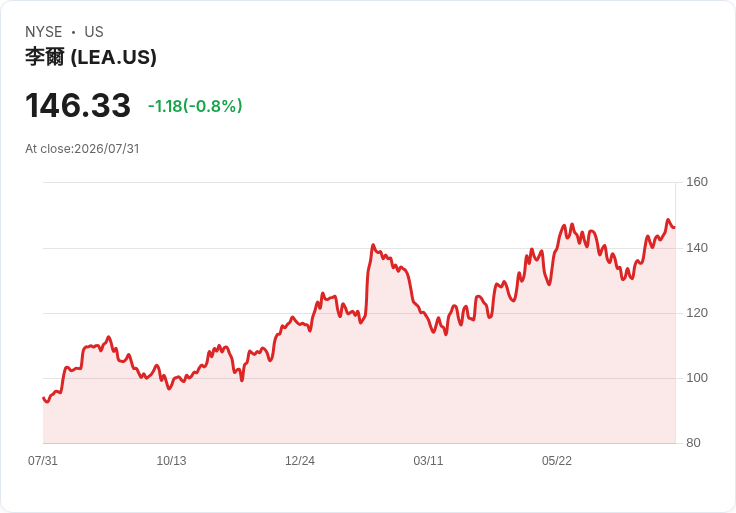Click the sharp price peak above 140 mid-chart
The image size is (736, 513).
point(373,245)
